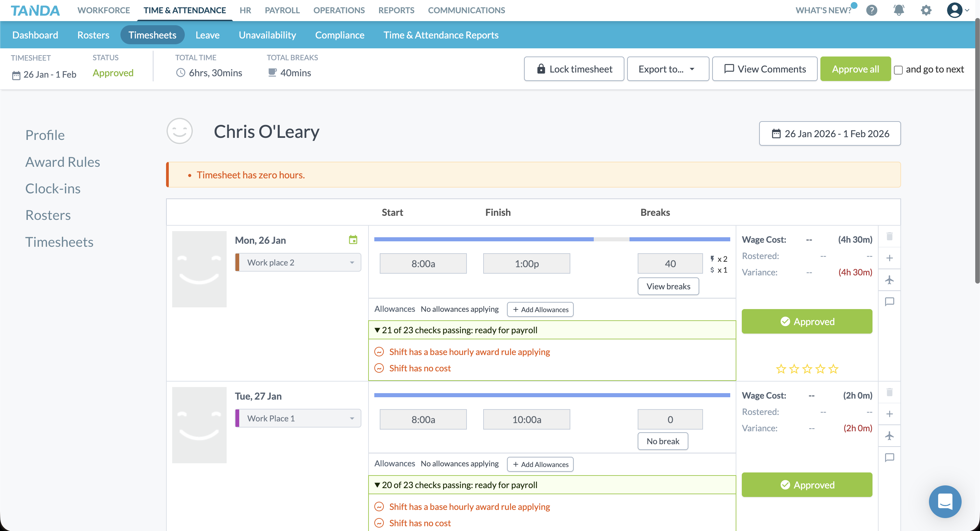The height and width of the screenshot is (531, 980).
Task: Open the Work place 2 dropdown
Action: [x=298, y=262]
